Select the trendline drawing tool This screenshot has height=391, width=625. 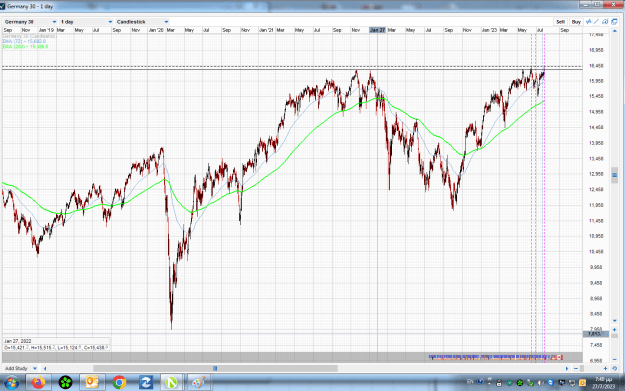[x=597, y=22]
